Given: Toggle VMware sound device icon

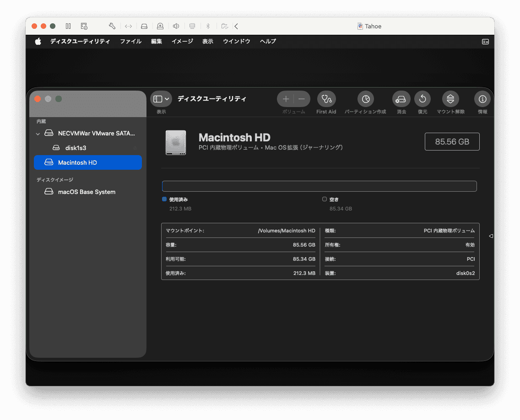Looking at the screenshot, I should (x=176, y=26).
